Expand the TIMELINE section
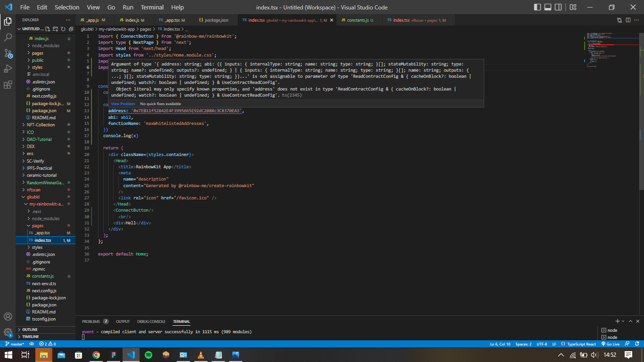The width and height of the screenshot is (644, 362). pos(45,337)
